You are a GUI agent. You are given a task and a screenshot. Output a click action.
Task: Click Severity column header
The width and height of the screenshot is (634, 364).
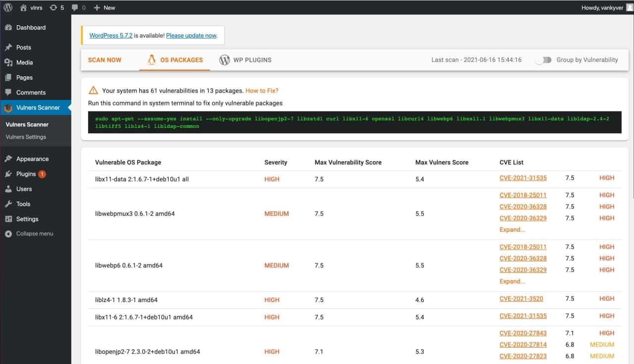coord(276,162)
